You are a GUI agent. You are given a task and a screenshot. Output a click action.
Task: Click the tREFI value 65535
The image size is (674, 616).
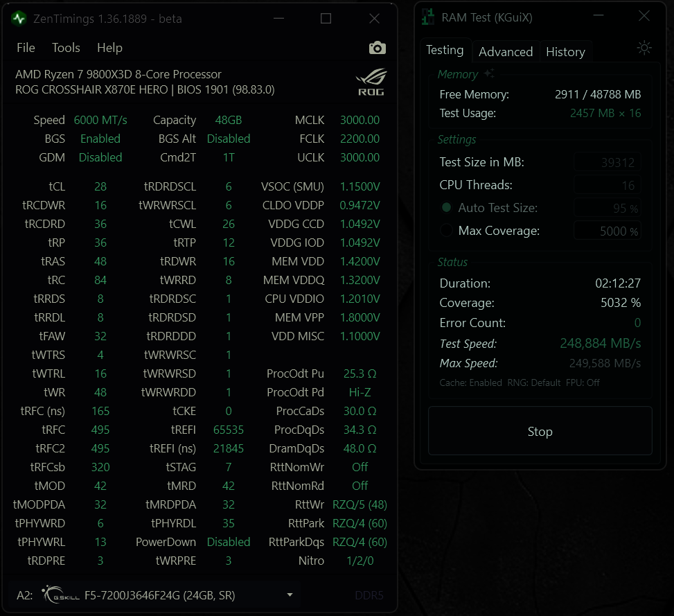click(x=229, y=430)
